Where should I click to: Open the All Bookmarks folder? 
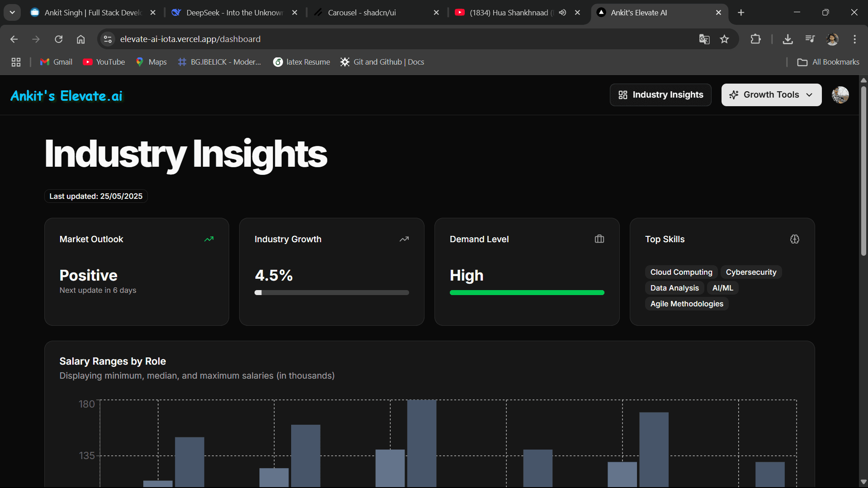[x=828, y=62]
